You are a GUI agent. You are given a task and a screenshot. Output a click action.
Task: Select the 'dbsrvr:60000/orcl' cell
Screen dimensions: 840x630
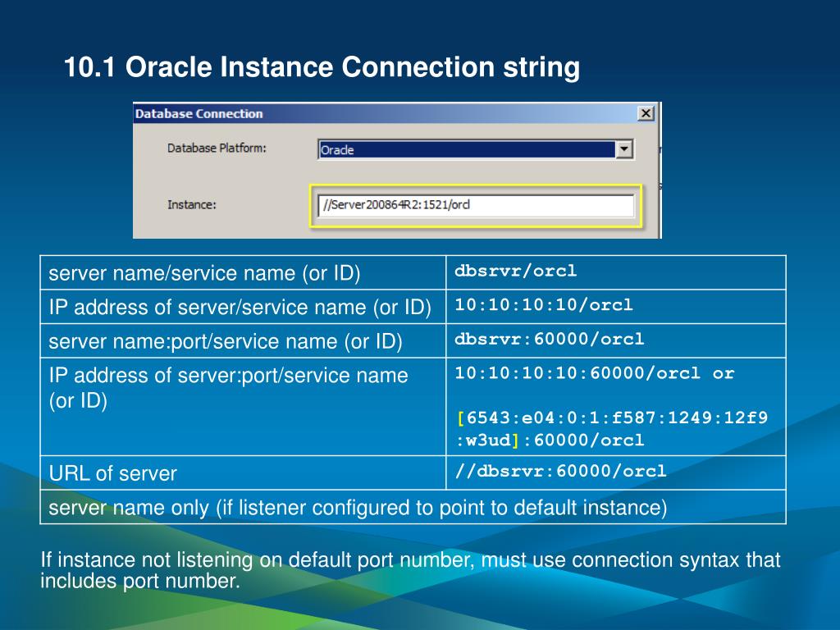coord(616,340)
